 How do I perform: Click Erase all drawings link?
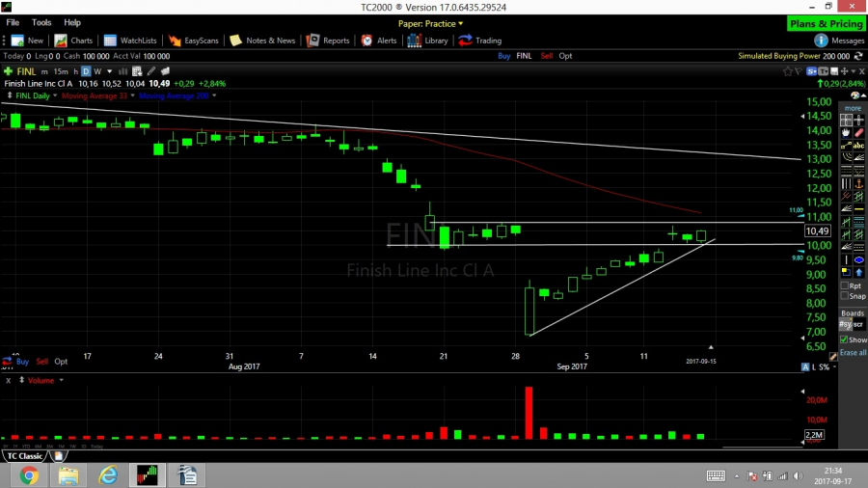point(854,352)
